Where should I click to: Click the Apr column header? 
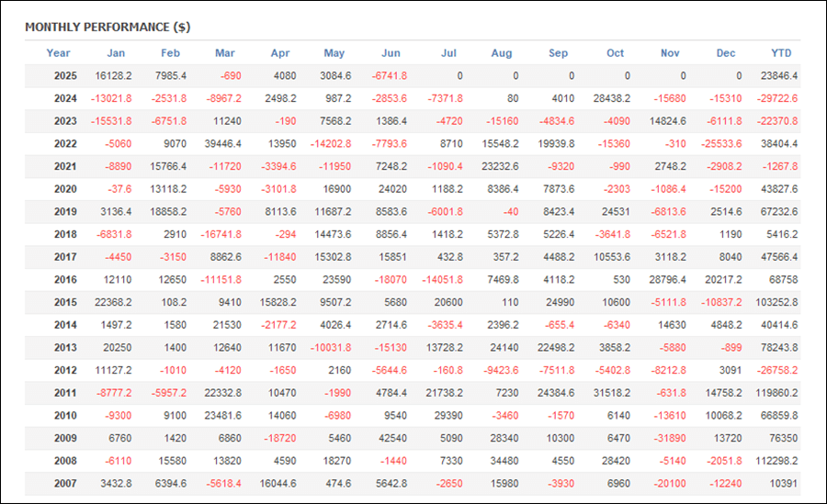280,52
